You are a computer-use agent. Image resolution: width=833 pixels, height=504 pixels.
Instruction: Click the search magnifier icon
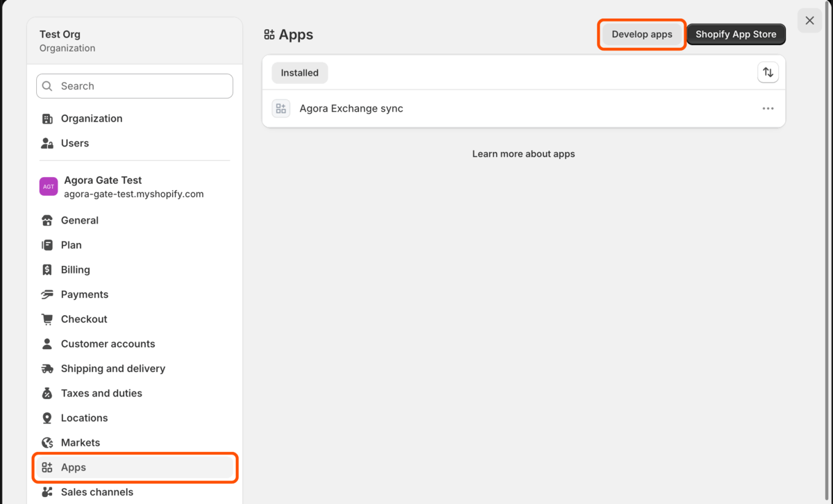click(x=47, y=86)
